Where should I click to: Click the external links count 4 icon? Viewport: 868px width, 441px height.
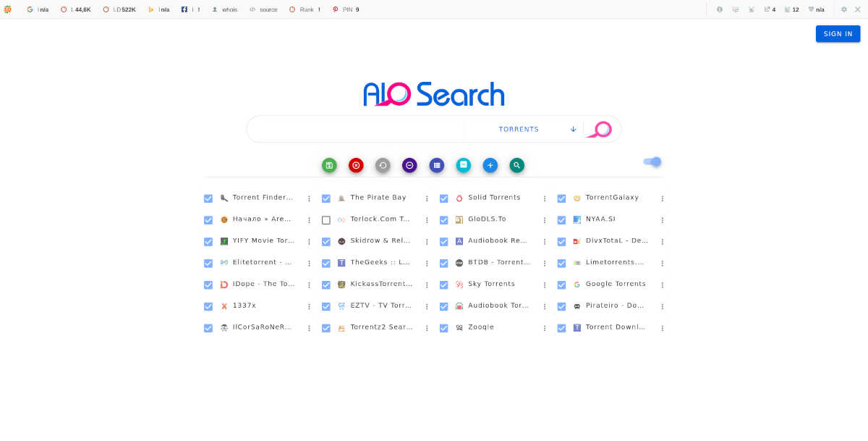pos(770,9)
